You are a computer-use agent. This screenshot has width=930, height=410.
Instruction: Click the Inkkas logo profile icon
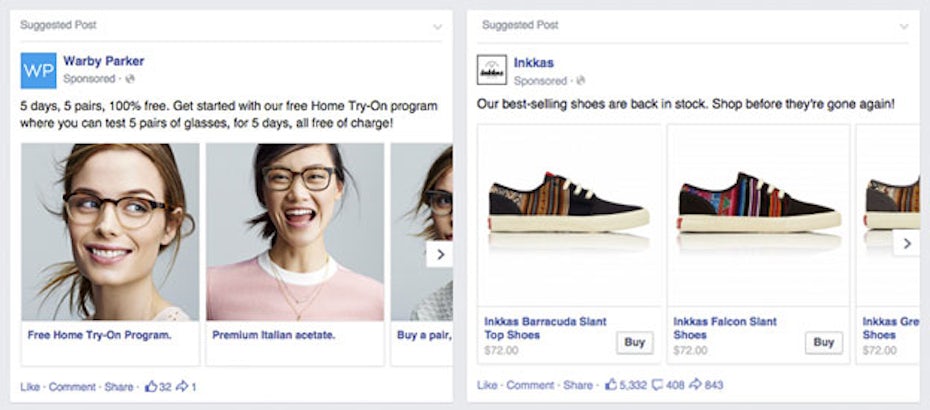tap(492, 70)
